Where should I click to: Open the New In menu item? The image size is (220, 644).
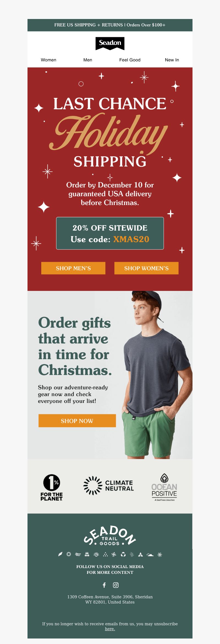[x=172, y=60]
